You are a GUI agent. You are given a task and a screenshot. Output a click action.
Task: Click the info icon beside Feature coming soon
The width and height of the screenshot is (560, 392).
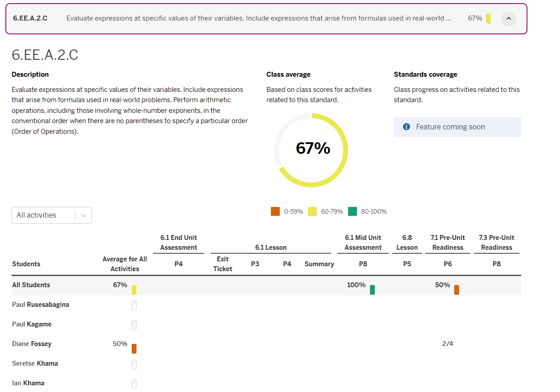[406, 126]
